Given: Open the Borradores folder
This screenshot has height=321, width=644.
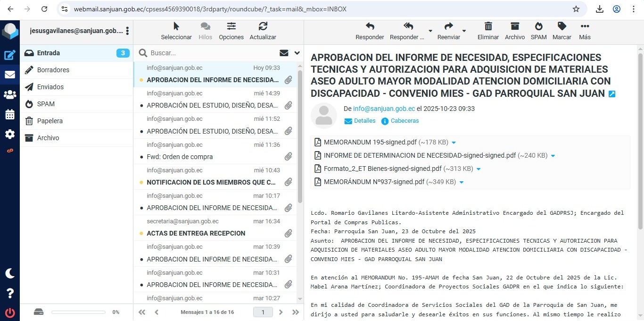Looking at the screenshot, I should 53,70.
